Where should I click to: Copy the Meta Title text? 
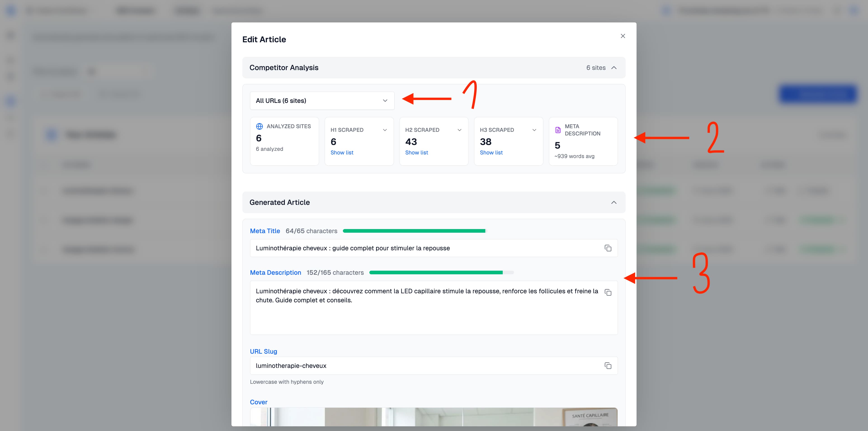608,248
